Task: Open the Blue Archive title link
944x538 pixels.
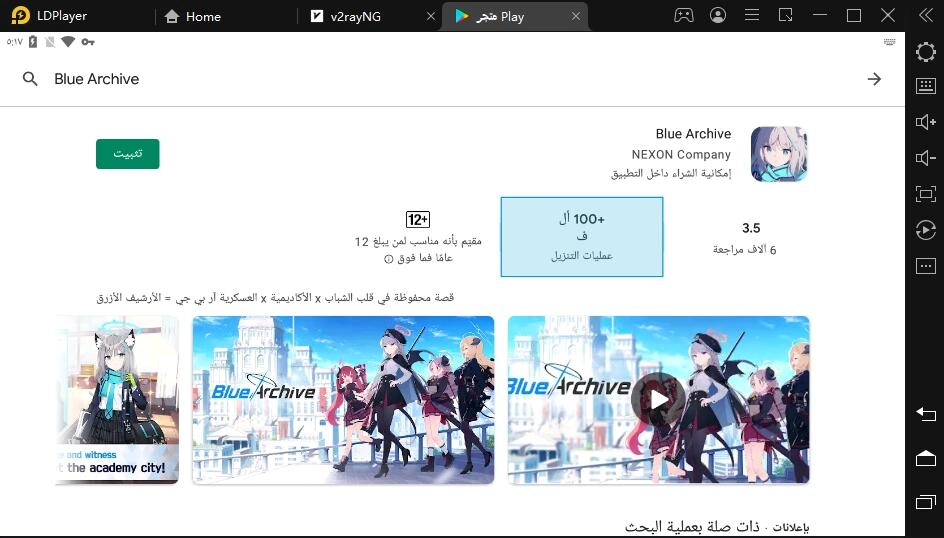Action: pyautogui.click(x=693, y=134)
